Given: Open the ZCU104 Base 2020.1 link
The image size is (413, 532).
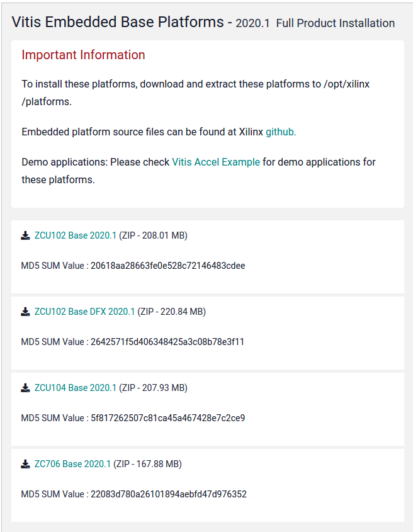Looking at the screenshot, I should [x=74, y=387].
